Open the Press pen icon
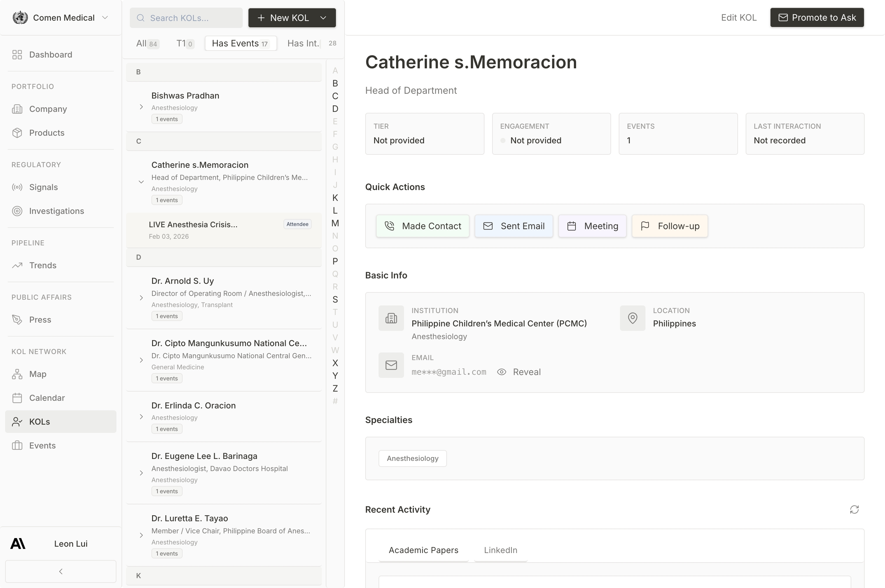 click(x=17, y=319)
